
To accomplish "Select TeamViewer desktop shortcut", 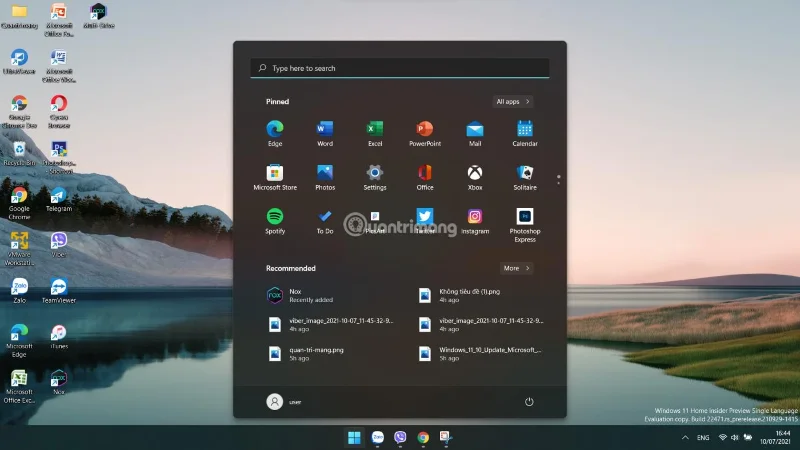I will coord(59,291).
